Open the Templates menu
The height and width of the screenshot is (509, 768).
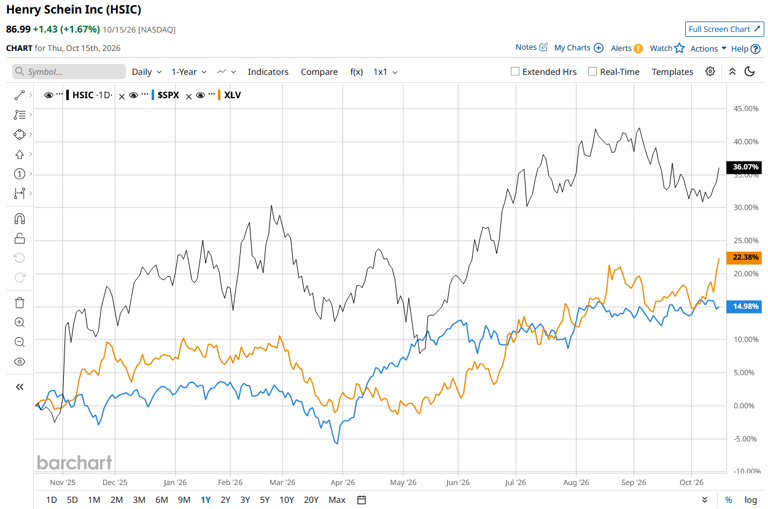tap(672, 72)
